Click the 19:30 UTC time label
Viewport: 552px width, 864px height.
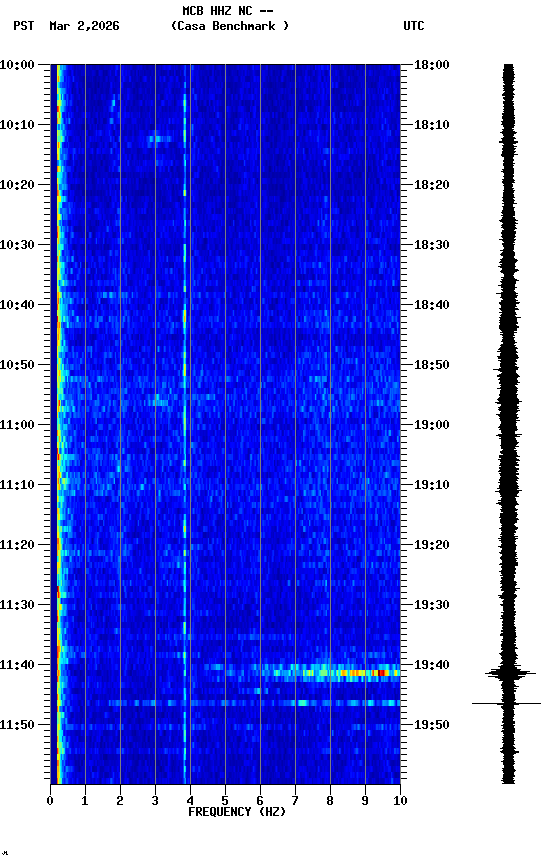point(432,605)
